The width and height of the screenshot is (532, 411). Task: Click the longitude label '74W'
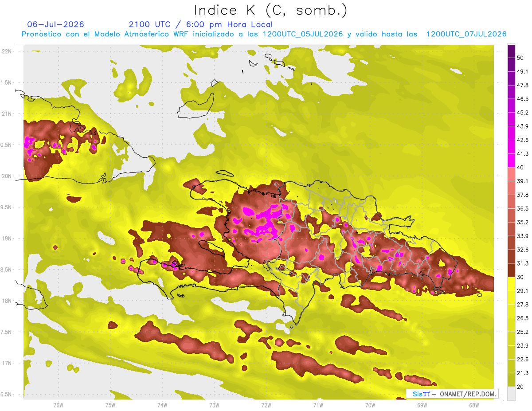(x=162, y=405)
